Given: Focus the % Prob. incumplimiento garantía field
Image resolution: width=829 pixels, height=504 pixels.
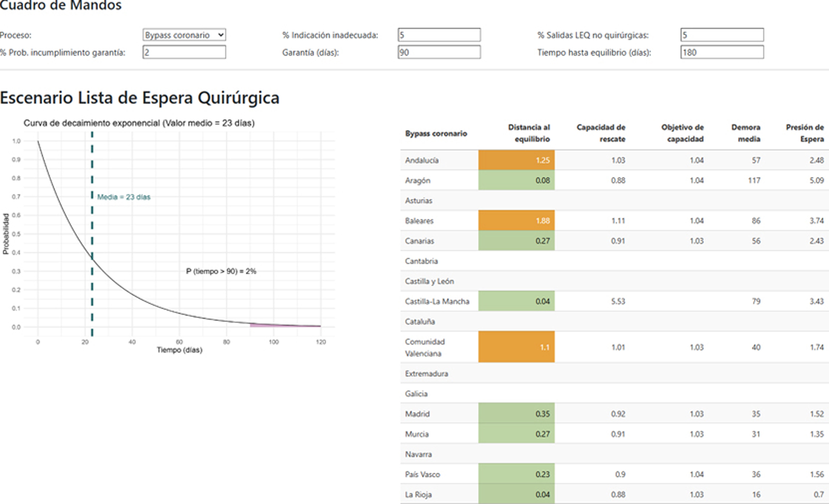Looking at the screenshot, I should (x=184, y=52).
